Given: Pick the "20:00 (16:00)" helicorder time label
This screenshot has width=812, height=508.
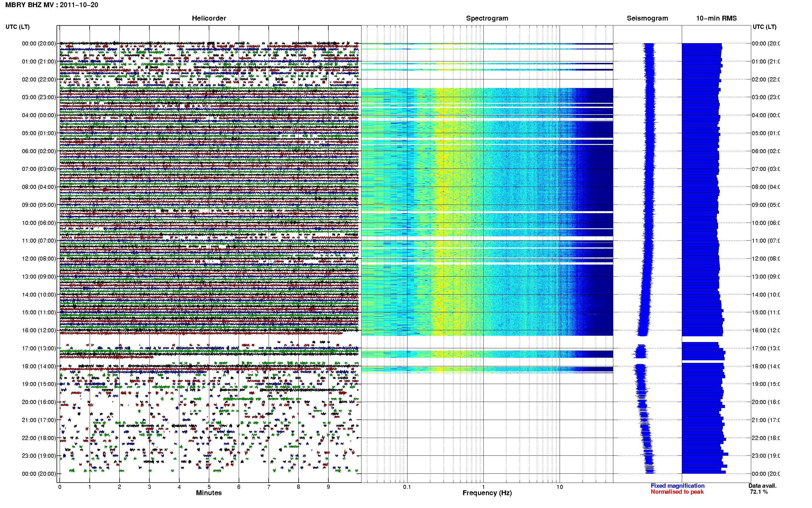Looking at the screenshot, I should [x=39, y=402].
